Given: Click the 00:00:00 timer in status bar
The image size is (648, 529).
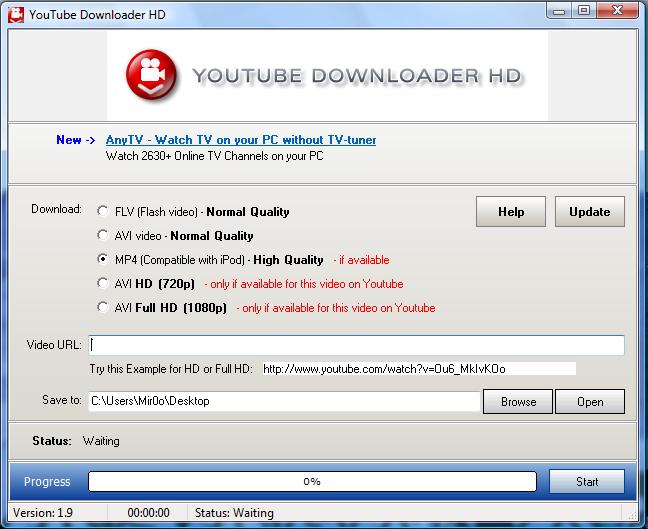Looking at the screenshot, I should [148, 513].
